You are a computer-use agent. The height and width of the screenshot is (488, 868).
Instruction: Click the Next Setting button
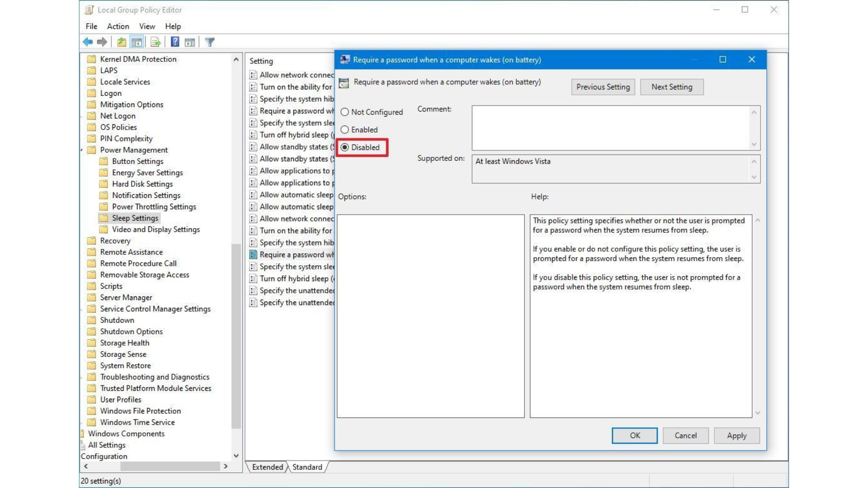672,87
